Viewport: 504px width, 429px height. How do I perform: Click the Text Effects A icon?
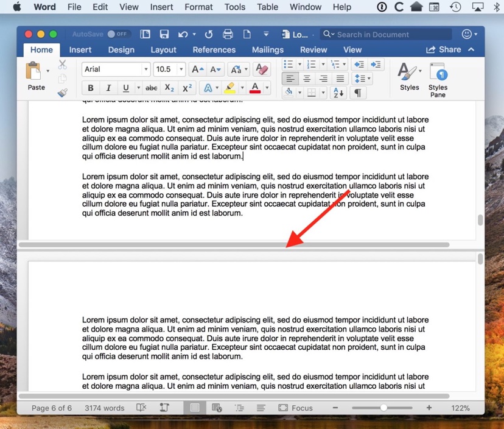point(208,88)
